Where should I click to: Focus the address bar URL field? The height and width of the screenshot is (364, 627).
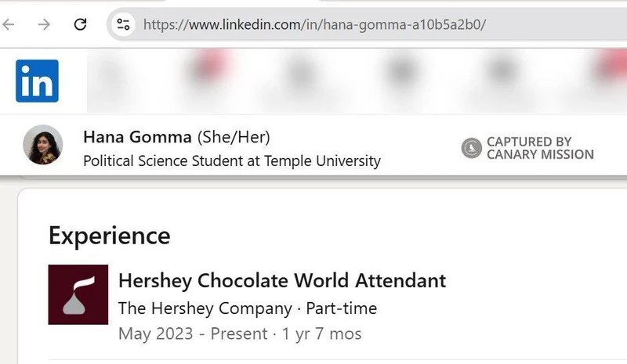[313, 24]
